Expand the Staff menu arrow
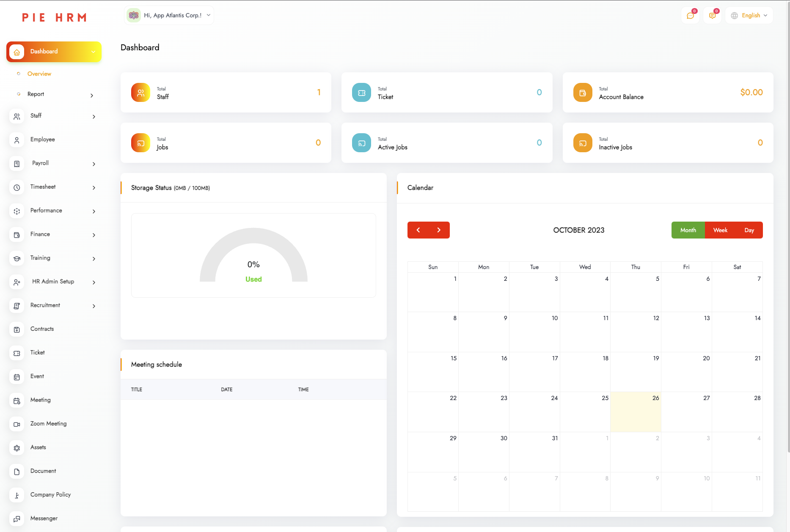This screenshot has width=790, height=532. [x=94, y=117]
